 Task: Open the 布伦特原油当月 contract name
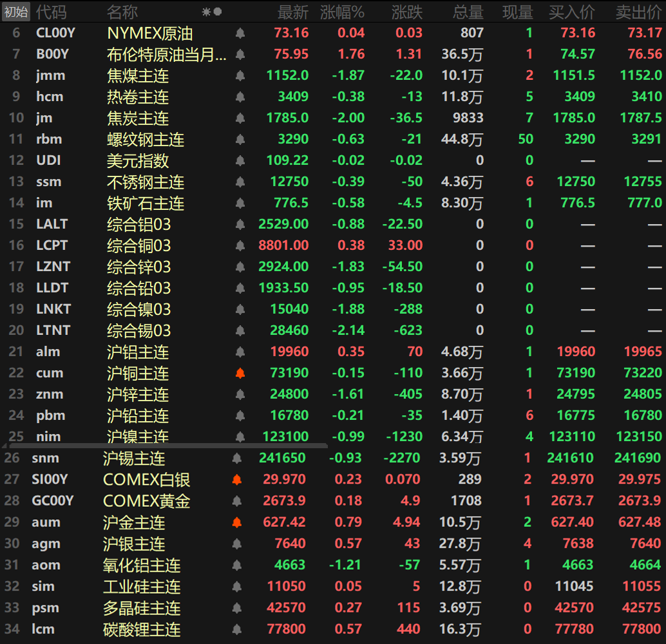pyautogui.click(x=166, y=54)
